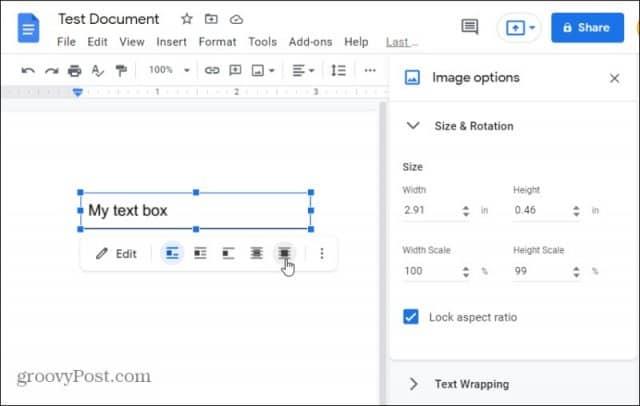Click the Height input field
640x406 pixels.
pyautogui.click(x=541, y=211)
